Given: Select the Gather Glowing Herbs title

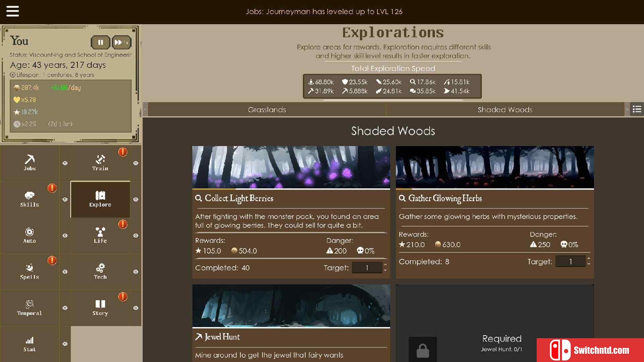Looking at the screenshot, I should (445, 198).
